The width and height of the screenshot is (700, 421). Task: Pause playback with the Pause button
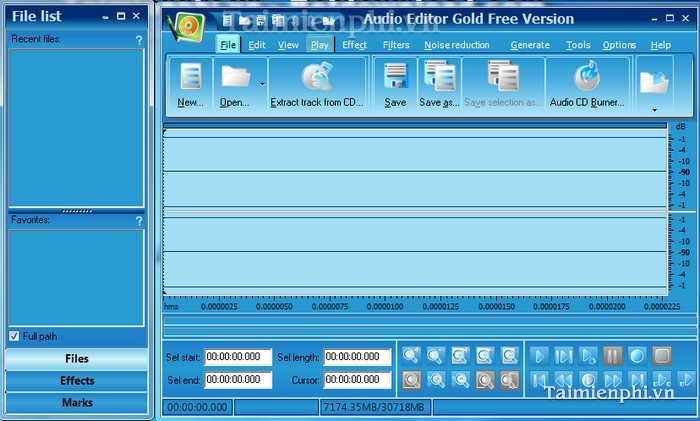612,356
